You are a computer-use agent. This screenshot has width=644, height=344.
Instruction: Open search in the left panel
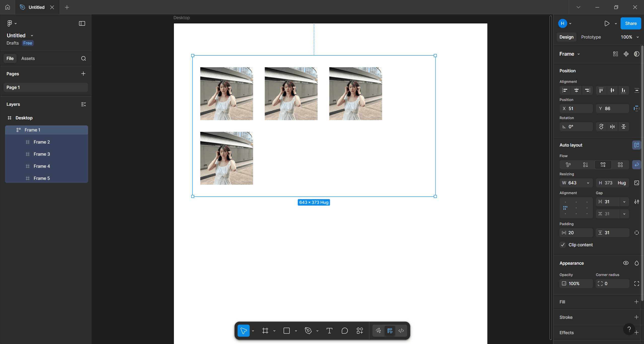click(83, 58)
